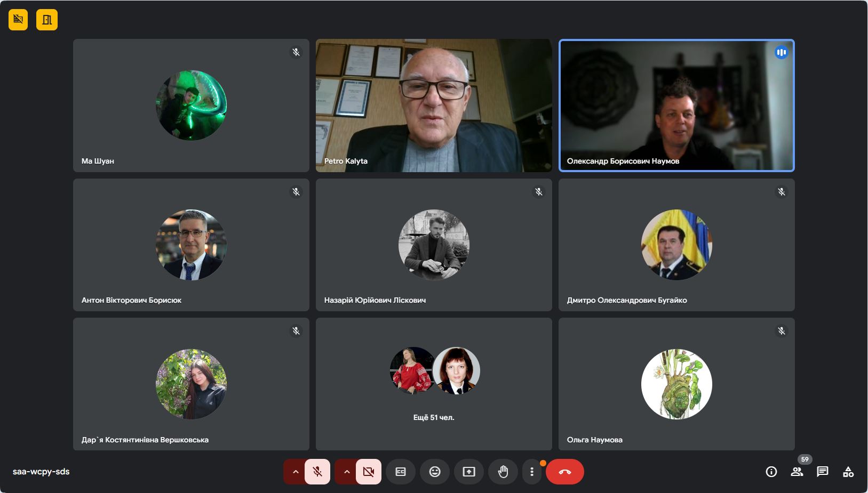The height and width of the screenshot is (493, 868).
Task: Open the 'Ещё 51 чел.' participants tile
Action: tap(434, 384)
